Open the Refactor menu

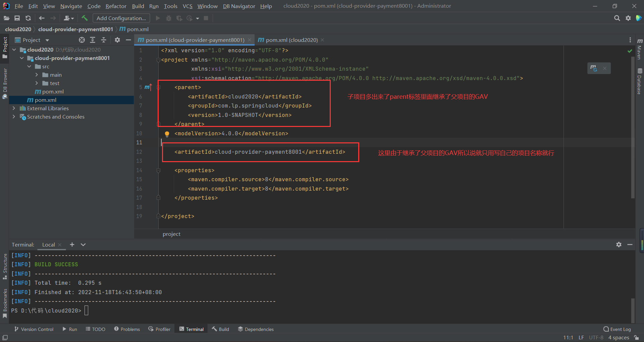[116, 6]
